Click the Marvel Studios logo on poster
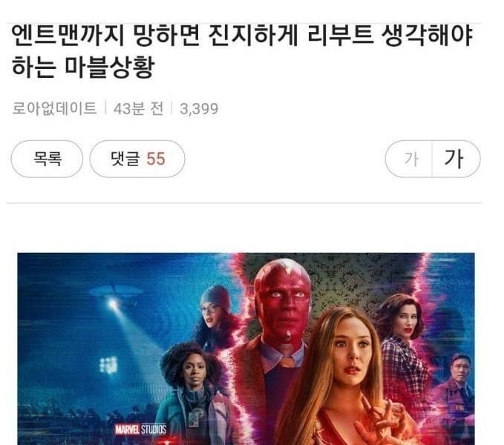Screen dimensions: 504x445 pyautogui.click(x=141, y=429)
